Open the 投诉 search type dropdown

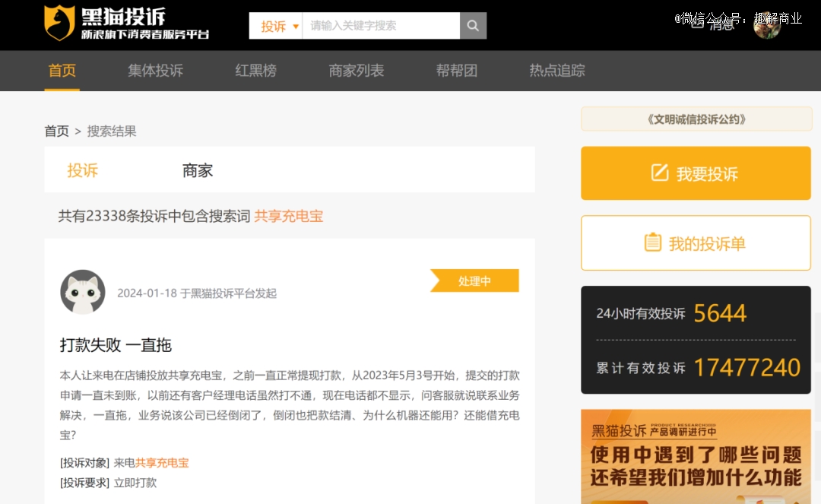[276, 26]
